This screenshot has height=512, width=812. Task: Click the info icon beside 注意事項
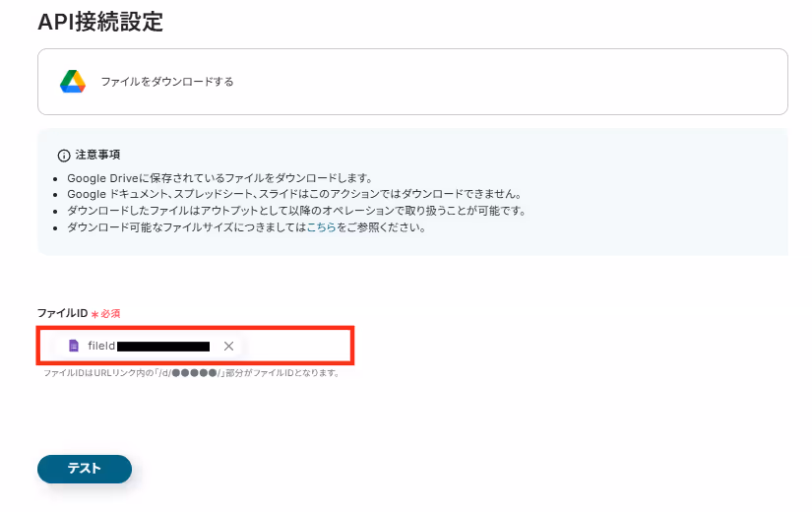point(64,156)
